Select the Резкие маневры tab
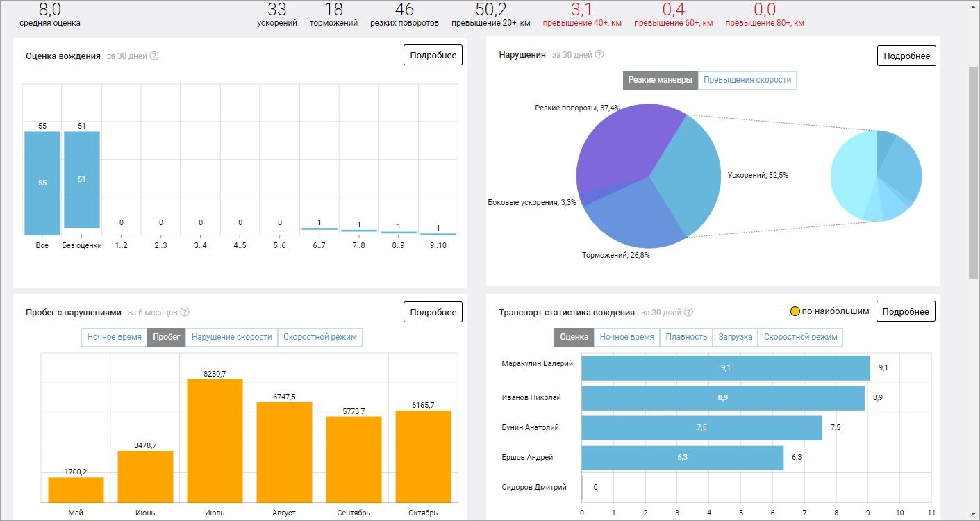Image resolution: width=980 pixels, height=521 pixels. click(661, 80)
